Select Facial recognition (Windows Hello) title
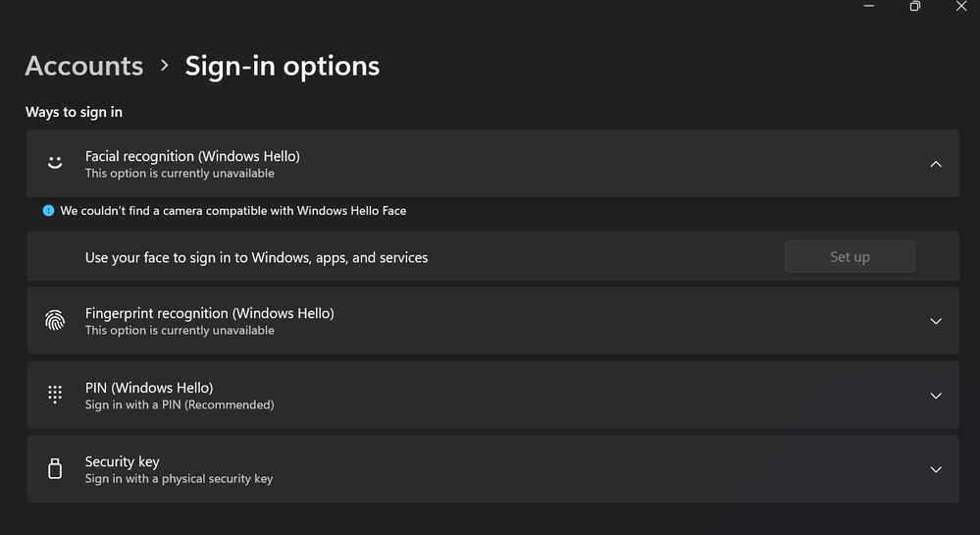Image resolution: width=980 pixels, height=535 pixels. pos(192,156)
